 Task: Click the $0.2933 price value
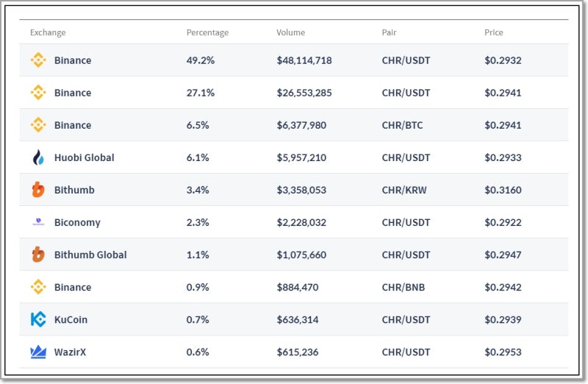point(503,157)
